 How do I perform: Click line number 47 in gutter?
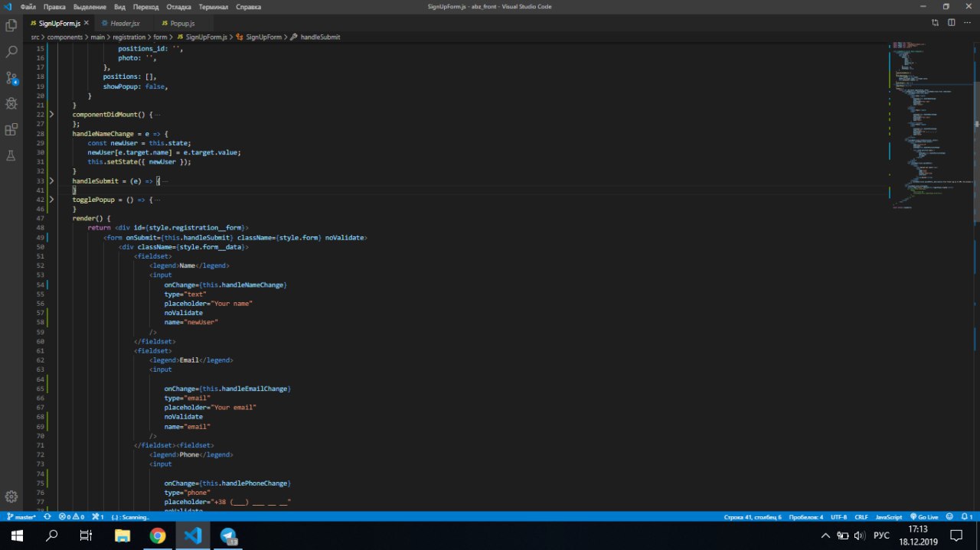click(40, 218)
